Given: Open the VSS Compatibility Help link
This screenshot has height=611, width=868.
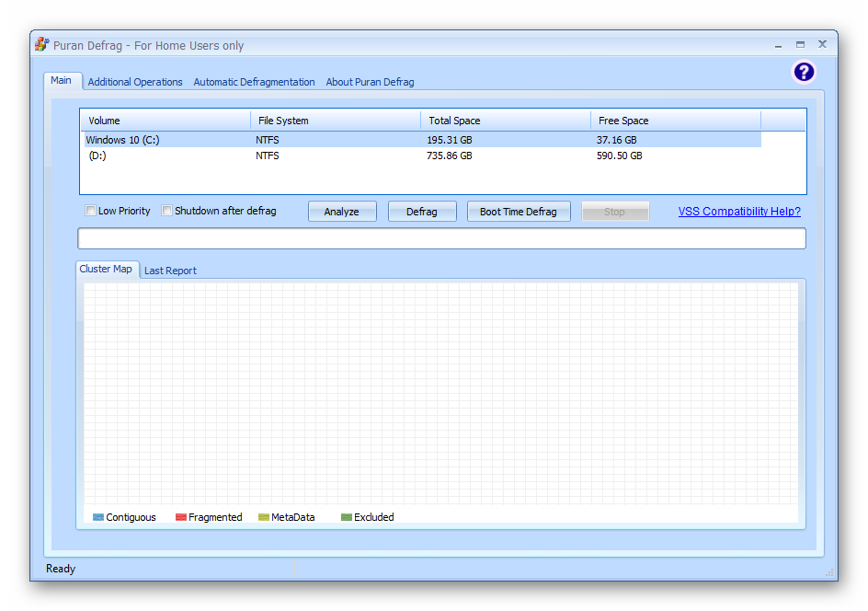Looking at the screenshot, I should [739, 212].
